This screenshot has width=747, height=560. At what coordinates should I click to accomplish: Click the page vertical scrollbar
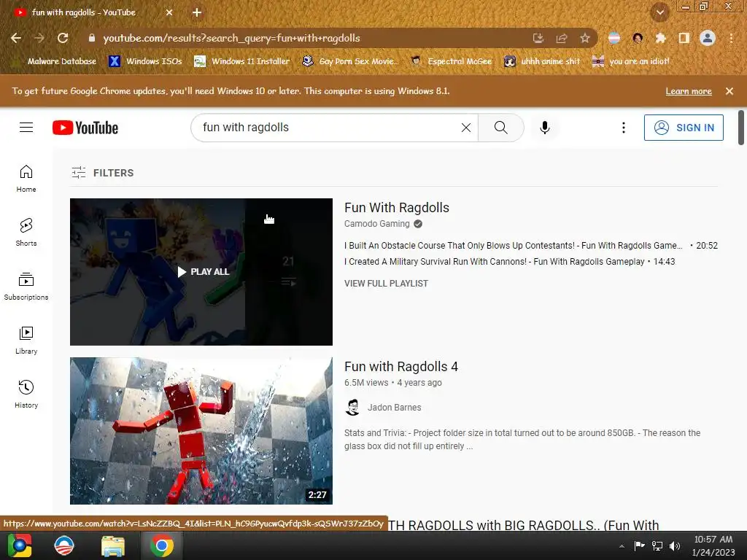click(x=741, y=128)
